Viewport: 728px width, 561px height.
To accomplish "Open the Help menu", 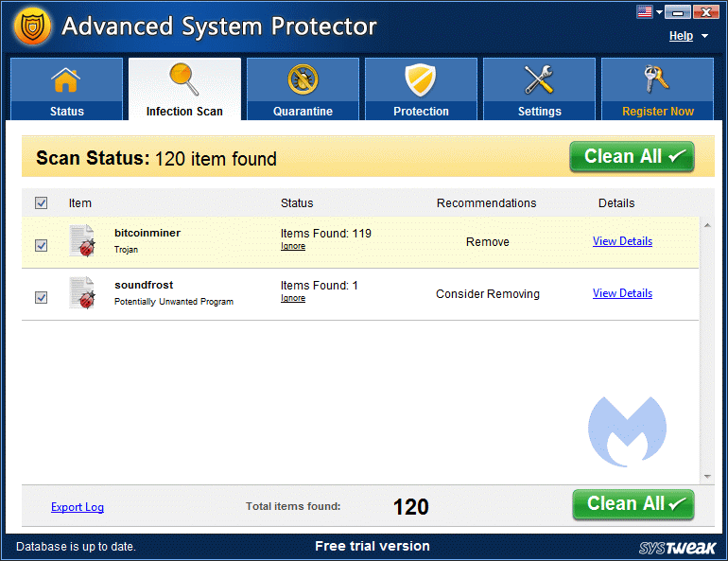I will pos(681,36).
